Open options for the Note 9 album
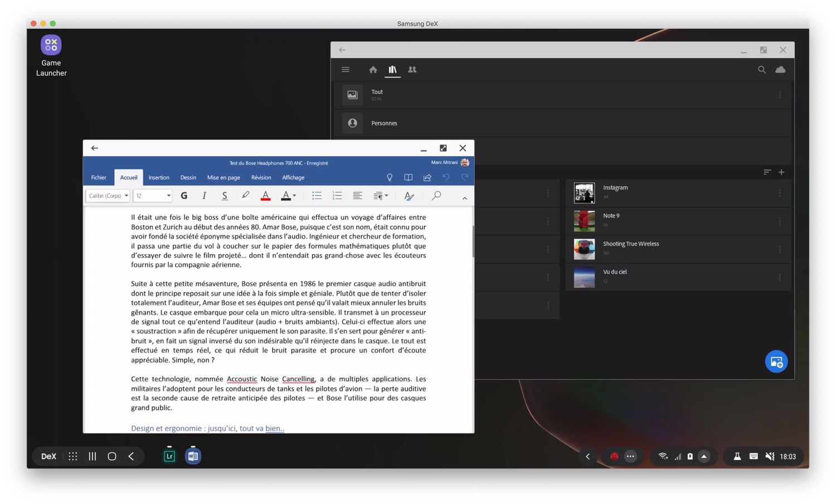836x504 pixels. point(780,221)
